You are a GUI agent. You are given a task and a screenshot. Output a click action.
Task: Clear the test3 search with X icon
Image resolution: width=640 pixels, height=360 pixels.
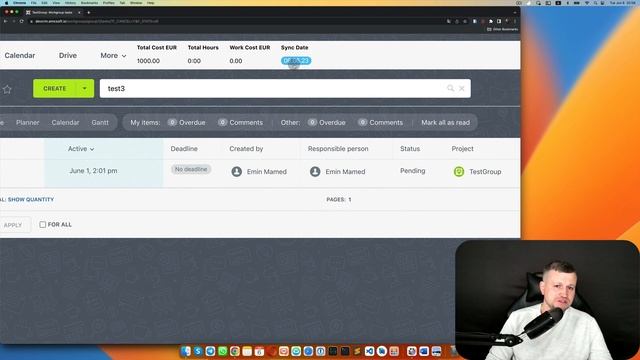462,89
